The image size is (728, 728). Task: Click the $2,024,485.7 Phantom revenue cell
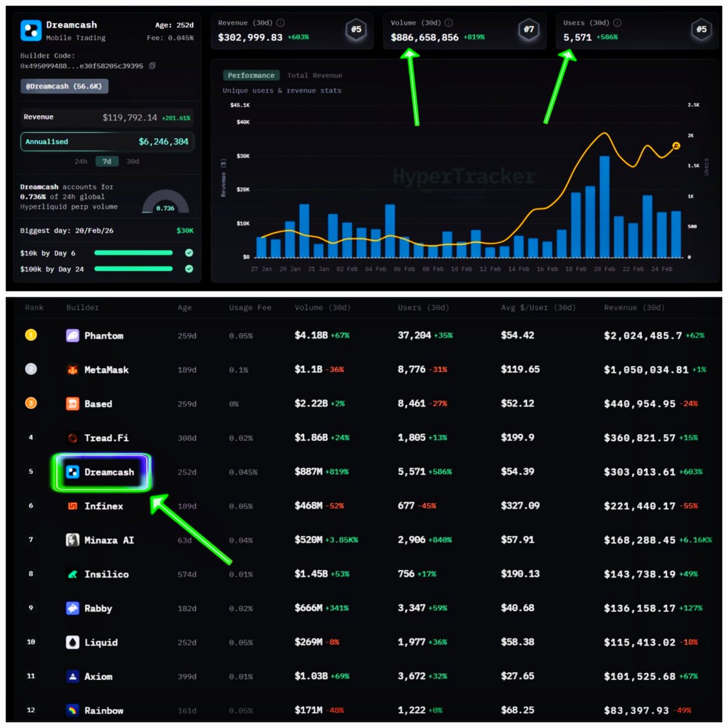pos(642,335)
